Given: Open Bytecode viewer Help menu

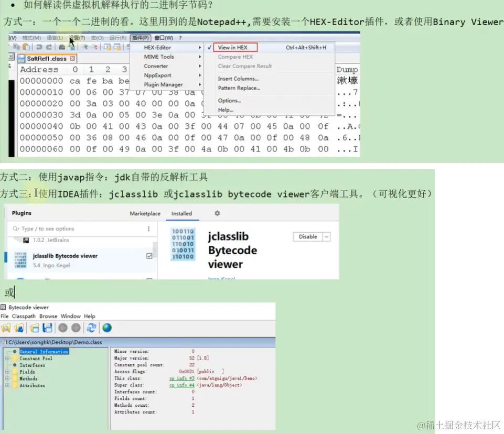Looking at the screenshot, I should click(89, 316).
